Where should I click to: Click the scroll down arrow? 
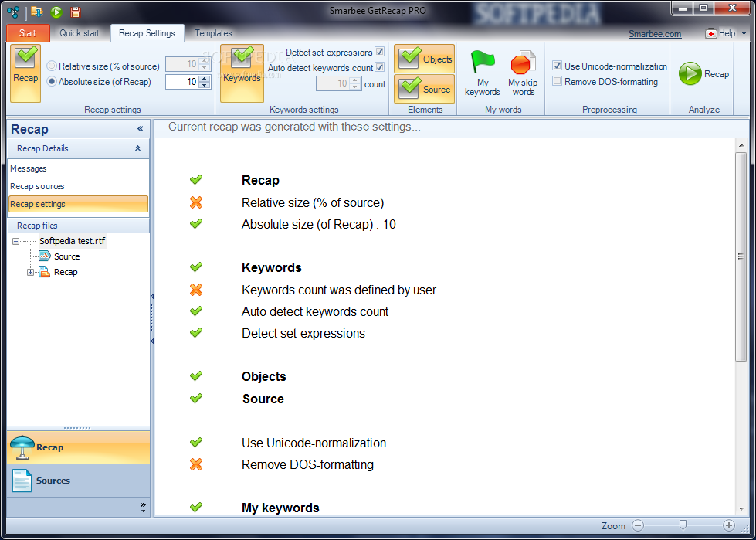click(741, 508)
